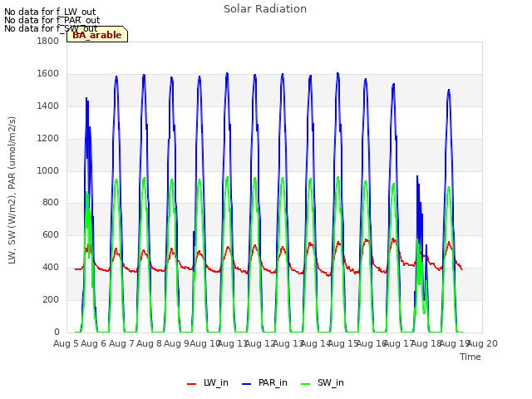Click the Aug 18 x-axis tick label

[426, 343]
